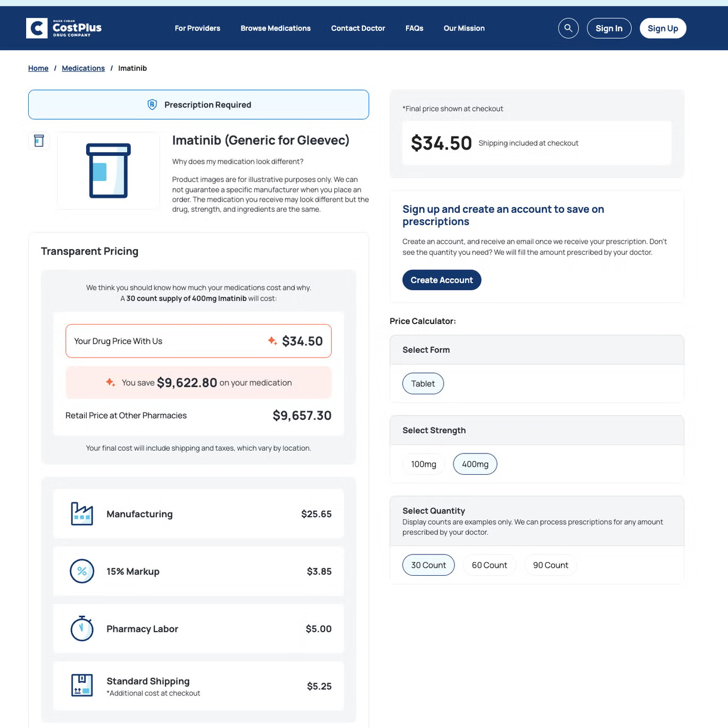The image size is (728, 728).
Task: Click the $5.00 Pharmacy Labor value
Action: click(x=319, y=629)
